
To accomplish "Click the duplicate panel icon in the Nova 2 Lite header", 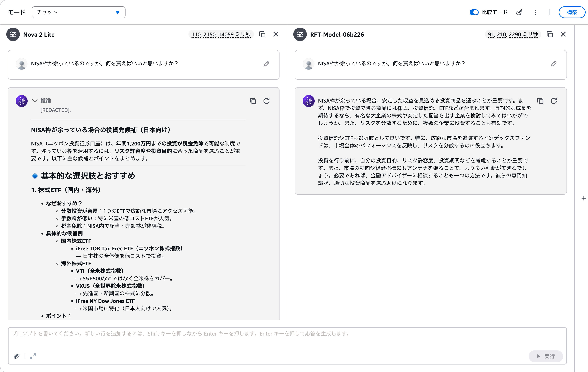I will click(x=262, y=34).
